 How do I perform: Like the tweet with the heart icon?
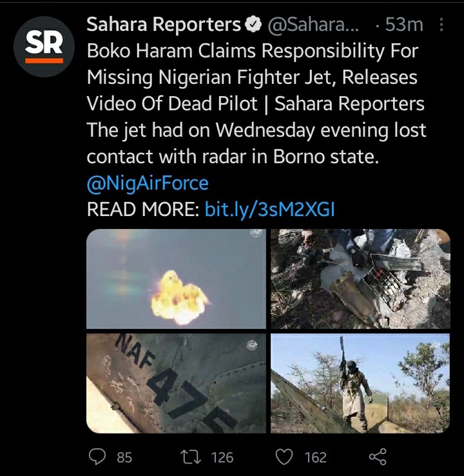pos(284,457)
